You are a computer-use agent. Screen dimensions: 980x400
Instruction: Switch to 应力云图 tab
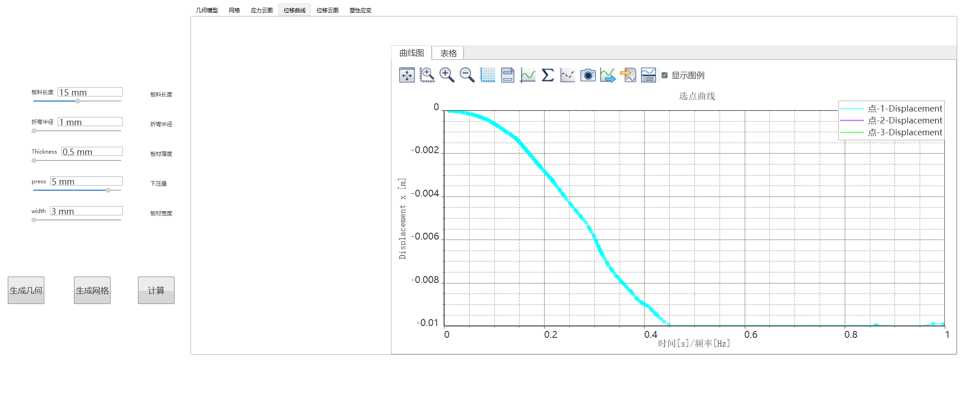pos(262,10)
